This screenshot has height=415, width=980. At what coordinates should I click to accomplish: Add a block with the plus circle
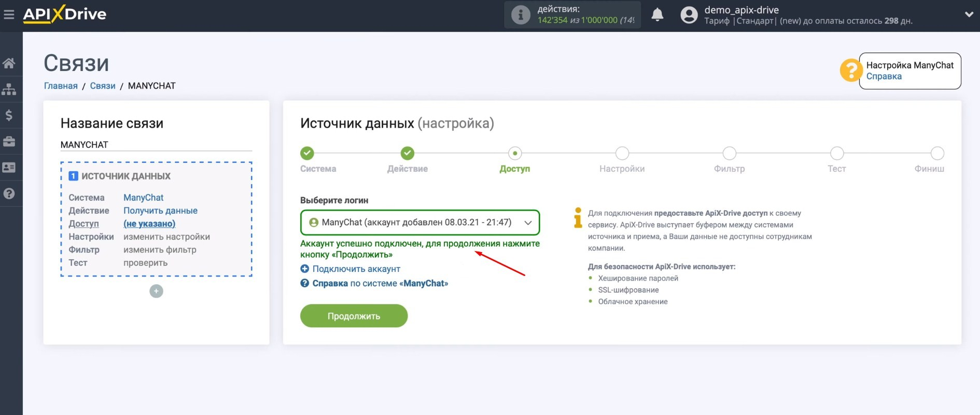[156, 291]
